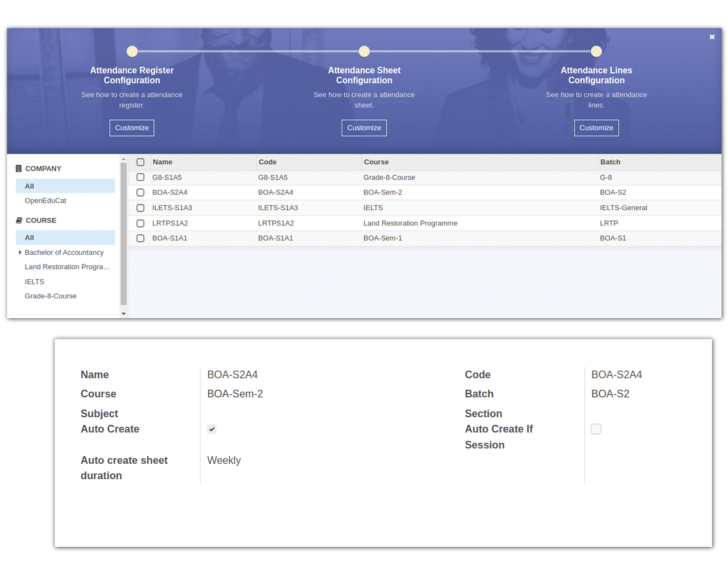Check the BOA-S2A4 row checkbox
The image size is (728, 575).
tap(140, 192)
